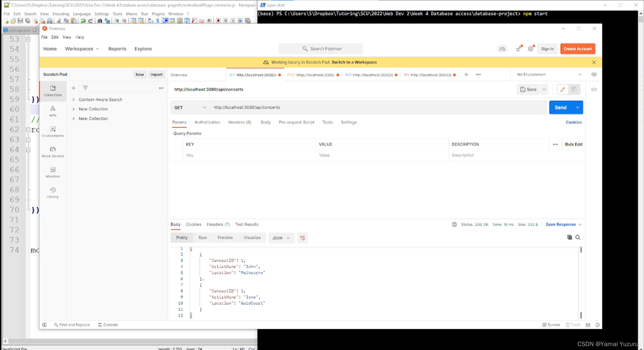This screenshot has width=644, height=350.
Task: Open the Search menu in Notepad++
Action: pos(30,14)
